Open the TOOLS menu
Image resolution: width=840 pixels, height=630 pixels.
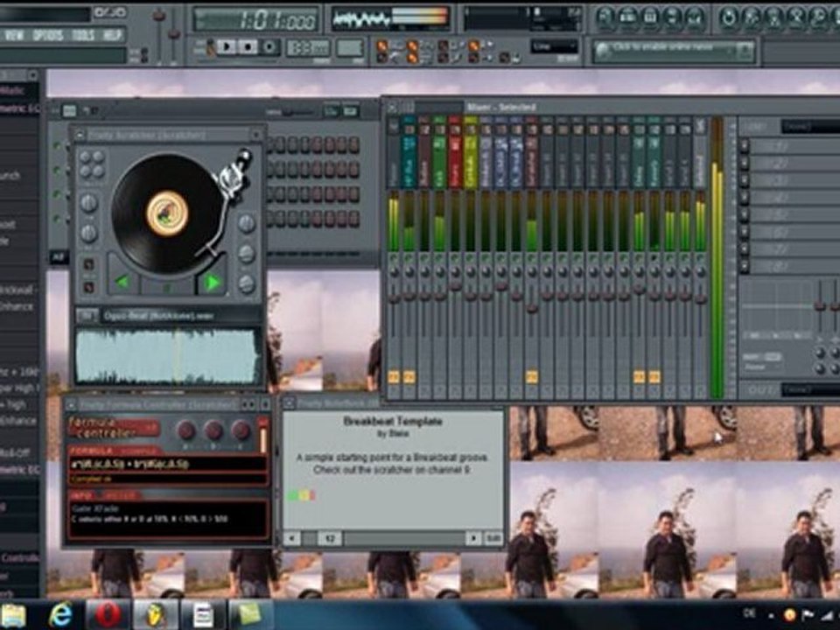click(x=83, y=35)
